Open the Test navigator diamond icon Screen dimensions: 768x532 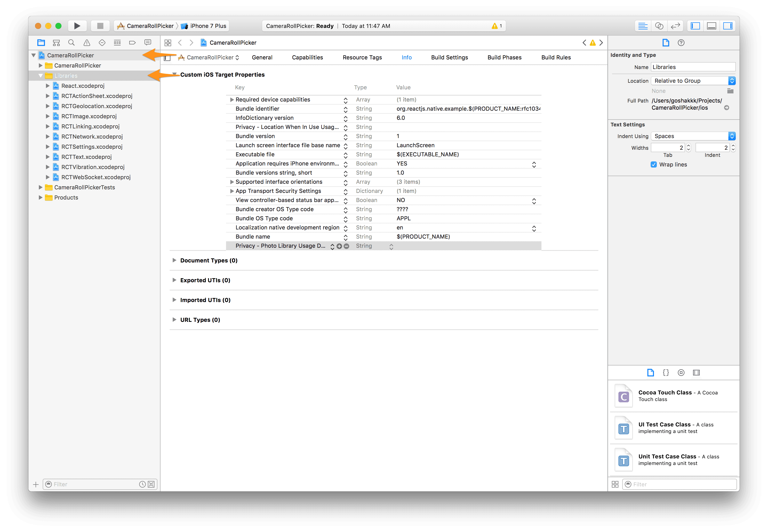tap(102, 43)
